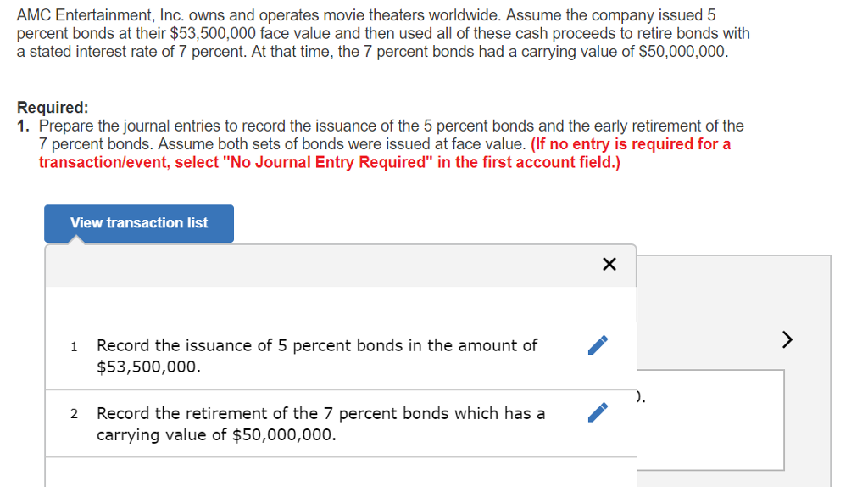Image resolution: width=868 pixels, height=487 pixels.
Task: Click the $50,000,000 amount in transaction 2
Action: (x=283, y=435)
